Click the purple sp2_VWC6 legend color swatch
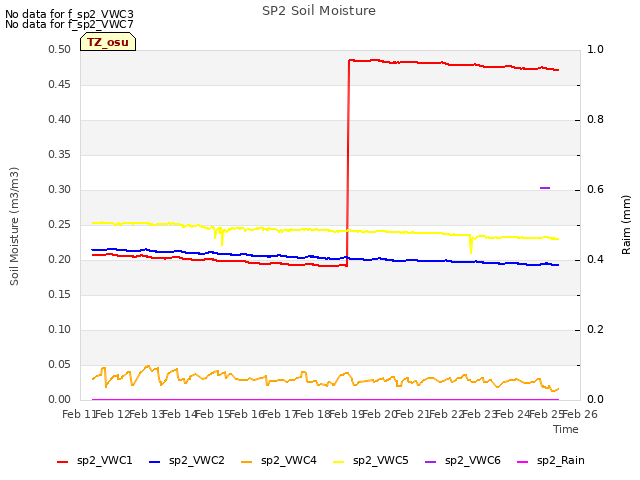640x480 pixels. pos(431,462)
